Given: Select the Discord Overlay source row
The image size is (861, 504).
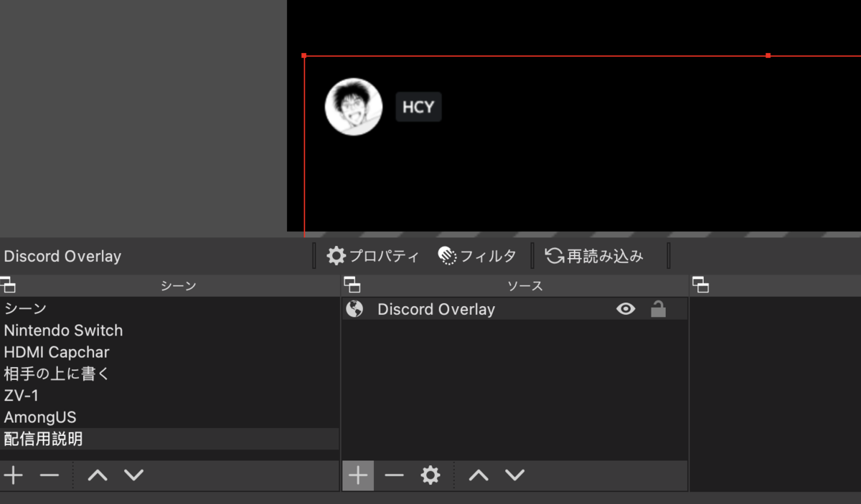Looking at the screenshot, I should pyautogui.click(x=514, y=309).
